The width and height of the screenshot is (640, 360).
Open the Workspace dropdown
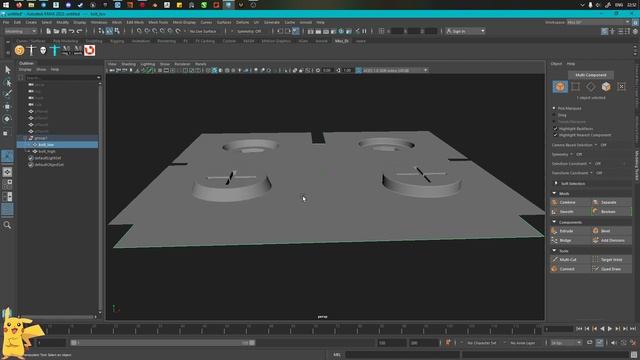598,22
